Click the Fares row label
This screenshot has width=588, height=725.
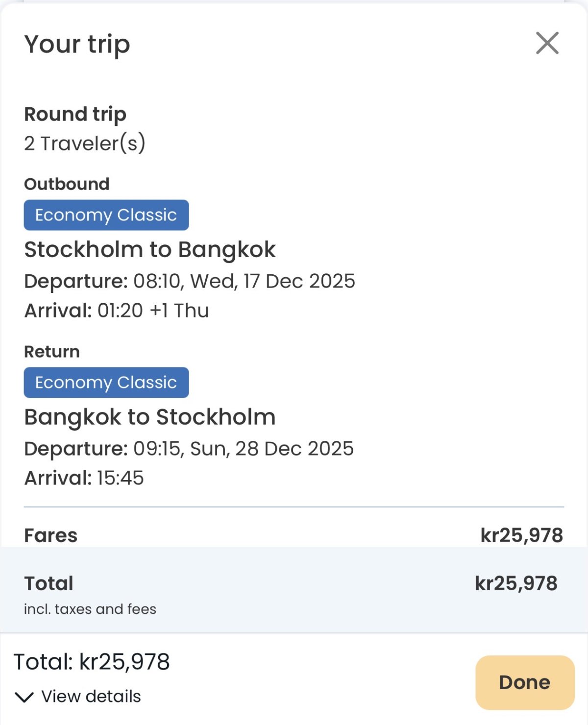pyautogui.click(x=51, y=535)
